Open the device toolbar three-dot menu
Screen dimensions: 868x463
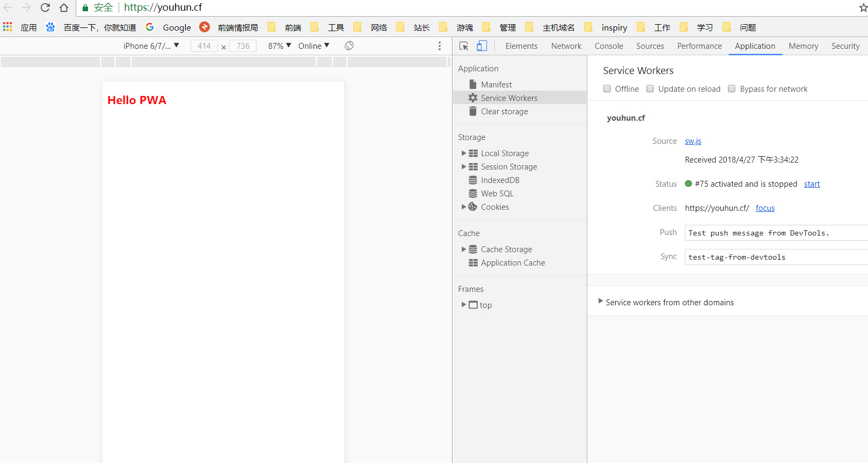pyautogui.click(x=440, y=46)
